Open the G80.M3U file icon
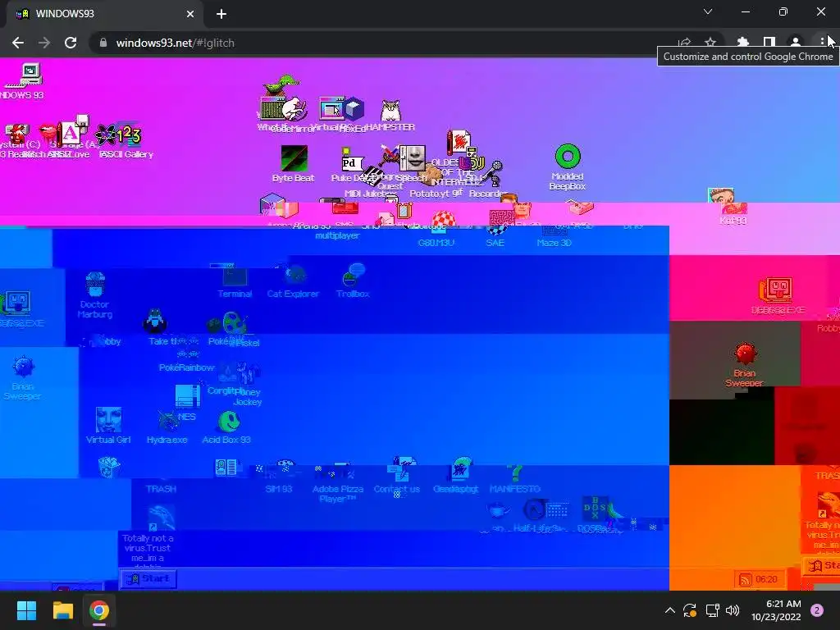The height and width of the screenshot is (630, 840). (436, 237)
